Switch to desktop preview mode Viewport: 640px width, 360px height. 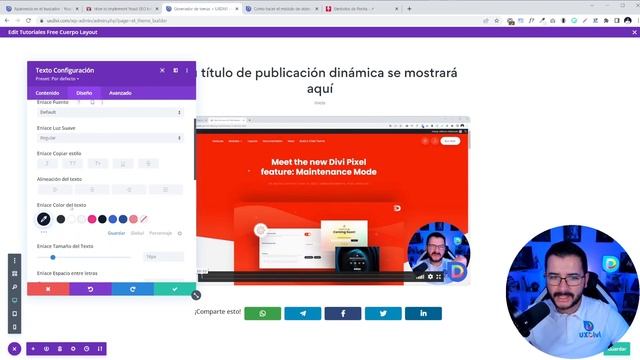click(15, 300)
